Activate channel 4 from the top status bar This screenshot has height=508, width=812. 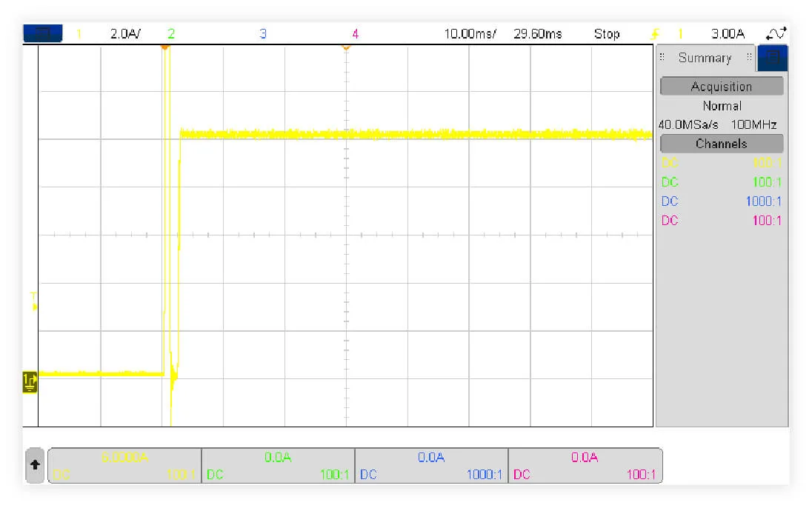[x=355, y=33]
